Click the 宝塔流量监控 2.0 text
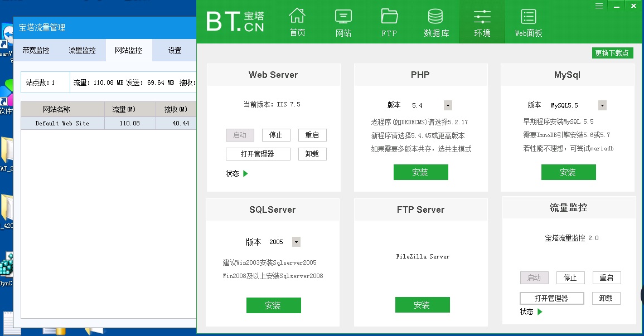Viewport: 644px width, 336px height. 572,238
